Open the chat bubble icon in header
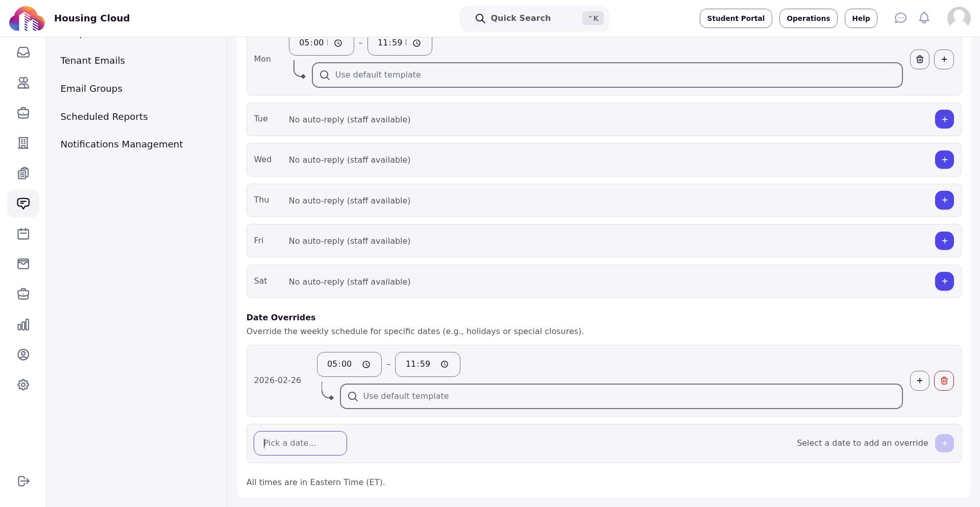Screen dimensions: 980x507 click(x=900, y=18)
